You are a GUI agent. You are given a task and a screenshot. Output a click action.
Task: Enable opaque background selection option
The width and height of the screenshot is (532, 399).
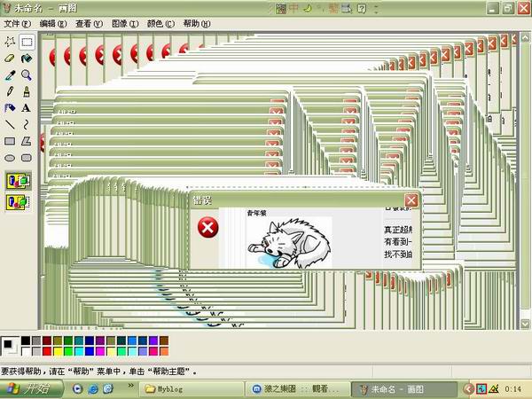click(18, 181)
